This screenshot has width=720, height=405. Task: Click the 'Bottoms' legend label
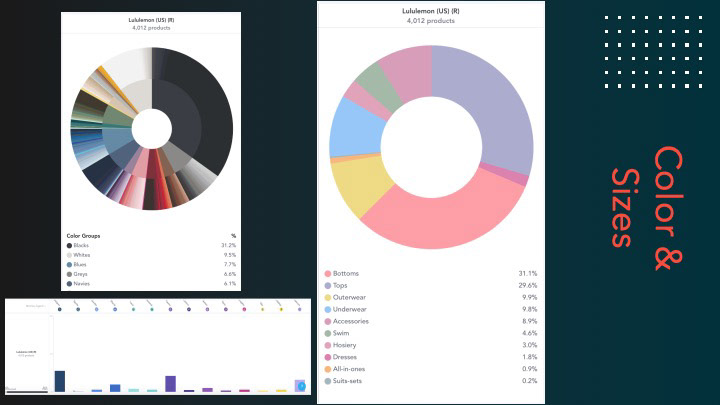(x=346, y=273)
